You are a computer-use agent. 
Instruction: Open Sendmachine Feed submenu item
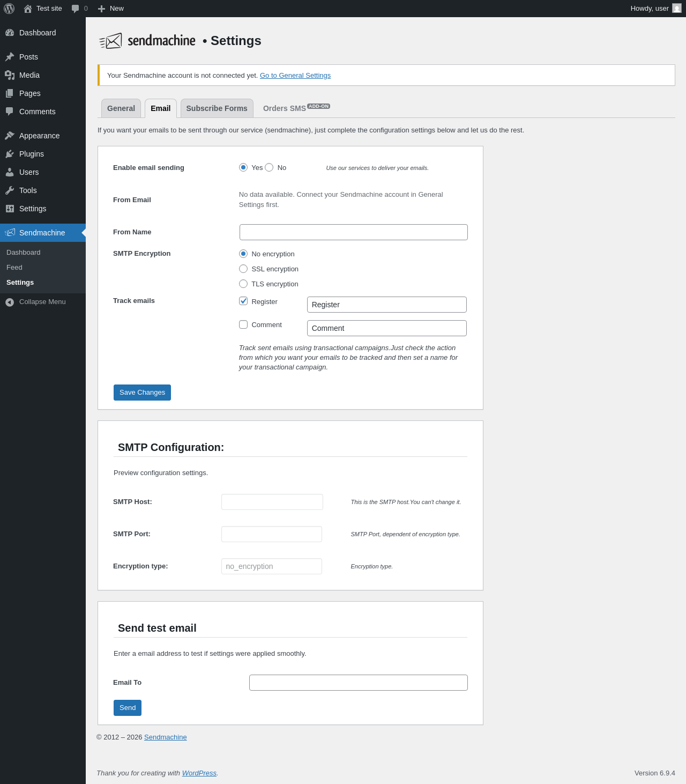14,268
